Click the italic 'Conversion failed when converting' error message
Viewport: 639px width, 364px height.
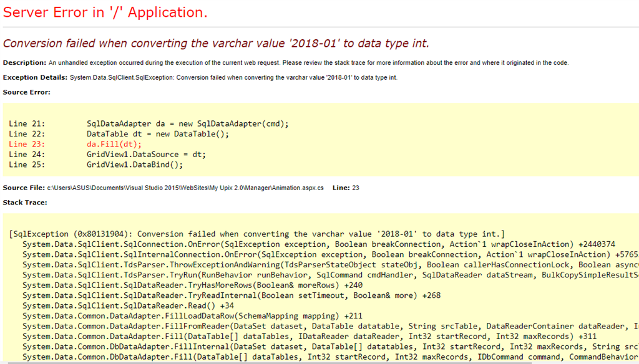[x=216, y=43]
